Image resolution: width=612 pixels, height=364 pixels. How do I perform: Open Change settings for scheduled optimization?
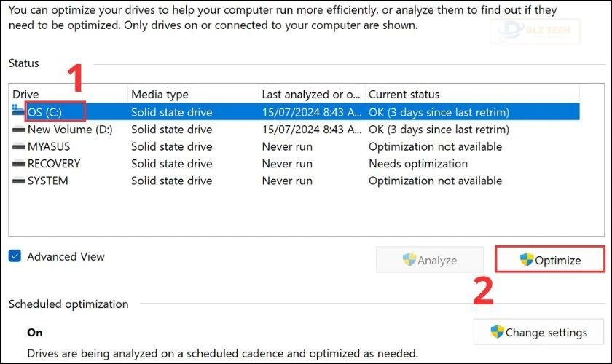point(538,332)
